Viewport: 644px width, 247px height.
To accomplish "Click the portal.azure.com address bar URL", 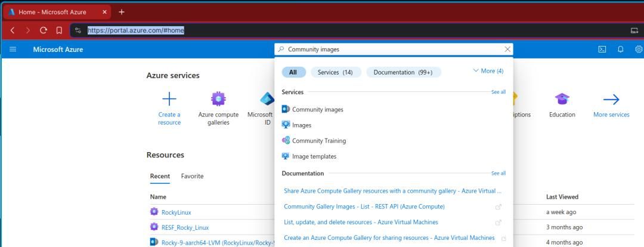I will (135, 30).
